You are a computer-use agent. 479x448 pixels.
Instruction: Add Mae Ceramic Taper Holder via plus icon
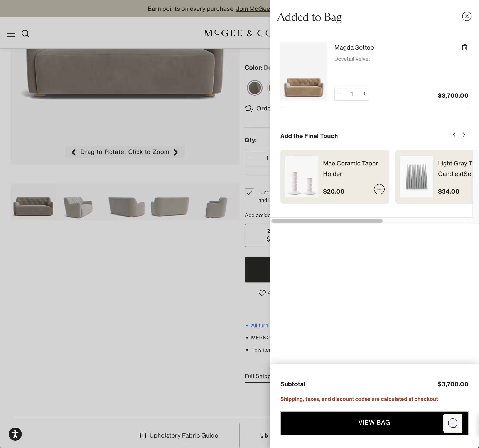[379, 189]
